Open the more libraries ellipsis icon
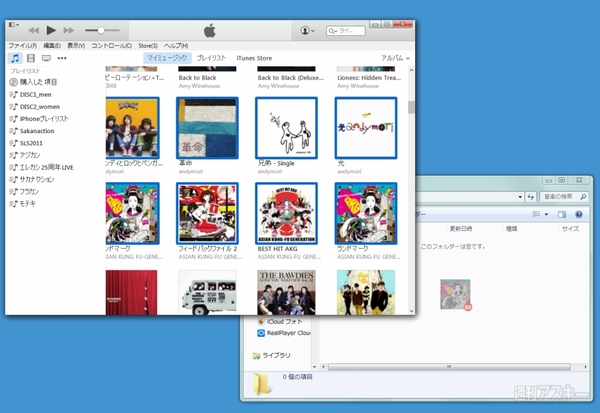Screen dimensions: 600x413 [62, 58]
